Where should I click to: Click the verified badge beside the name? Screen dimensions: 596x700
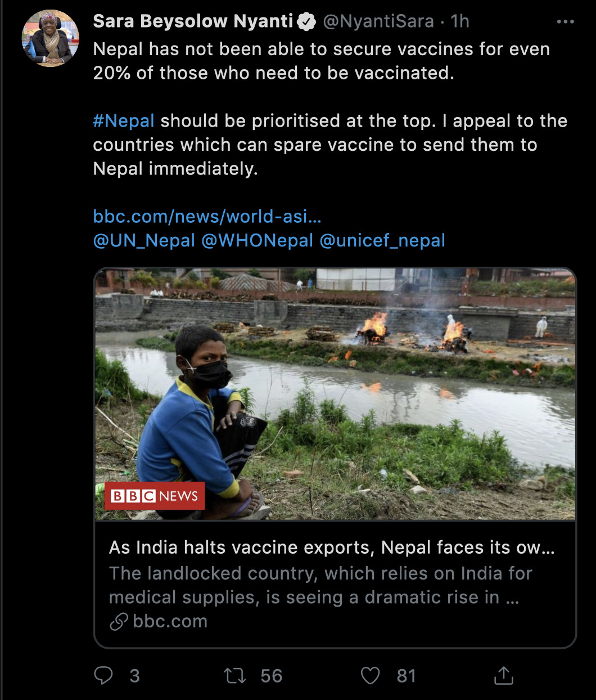click(x=306, y=22)
